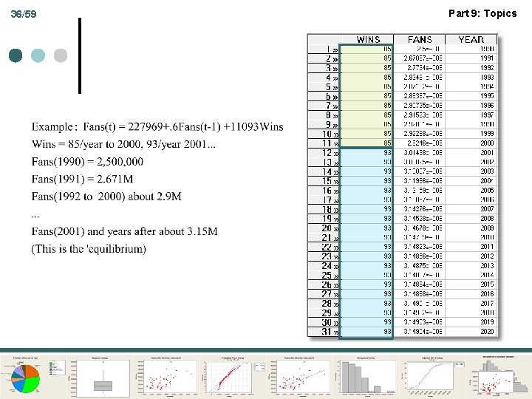Click the YEAR cell 2001
The width and height of the screenshot is (532, 399).
click(471, 153)
